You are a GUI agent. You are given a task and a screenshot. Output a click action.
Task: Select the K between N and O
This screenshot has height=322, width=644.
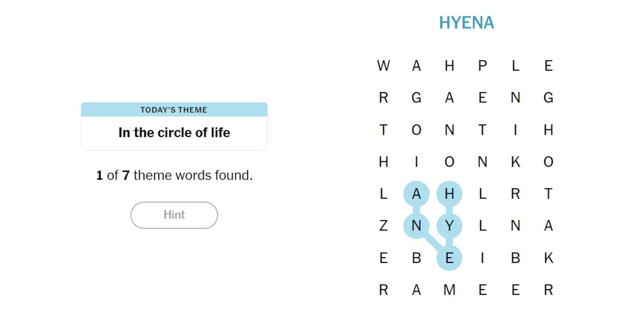click(515, 162)
